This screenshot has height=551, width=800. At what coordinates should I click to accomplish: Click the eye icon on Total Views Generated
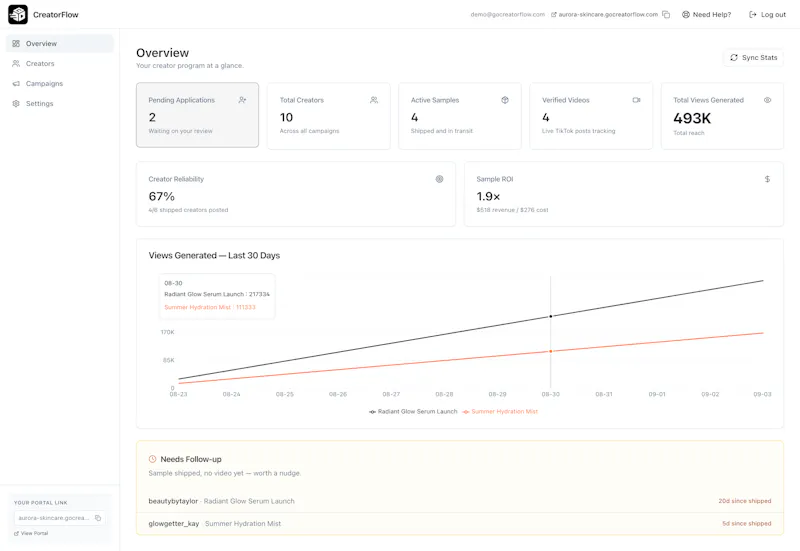[767, 100]
